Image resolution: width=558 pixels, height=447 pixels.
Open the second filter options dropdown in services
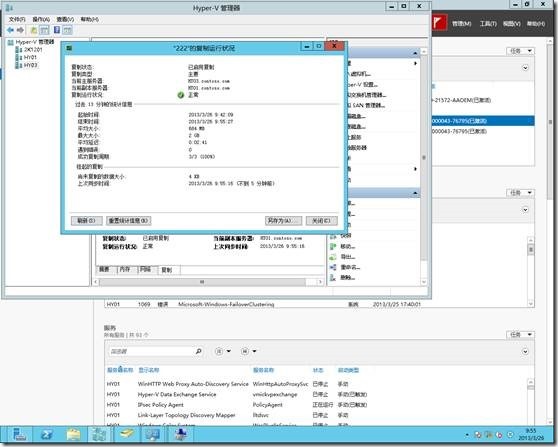(249, 351)
